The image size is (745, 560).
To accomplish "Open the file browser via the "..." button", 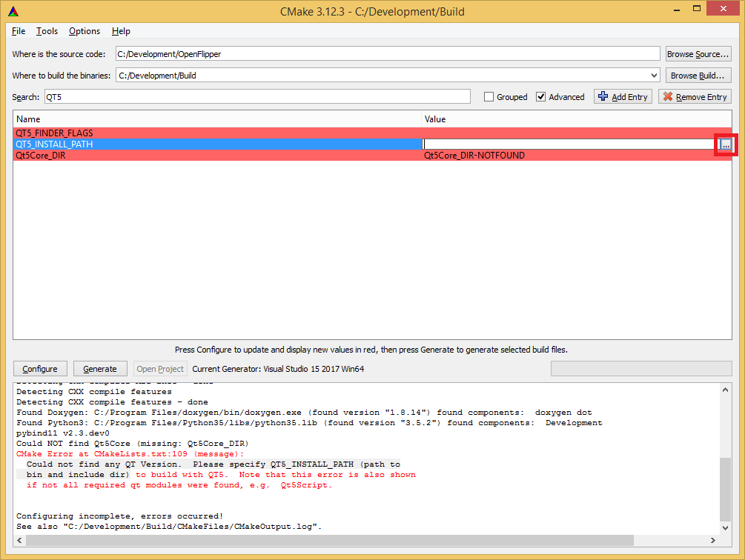I will 725,144.
